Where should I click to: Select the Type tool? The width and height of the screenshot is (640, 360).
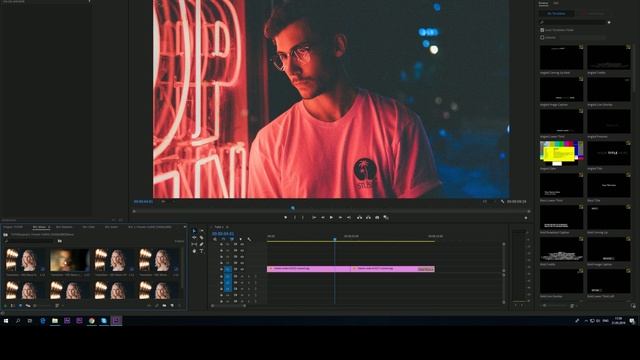click(202, 251)
